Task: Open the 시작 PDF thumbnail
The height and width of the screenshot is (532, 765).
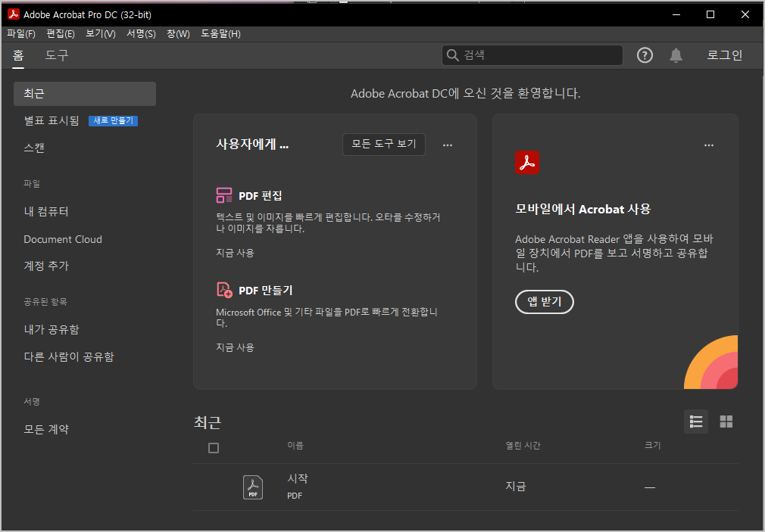Action: click(252, 487)
